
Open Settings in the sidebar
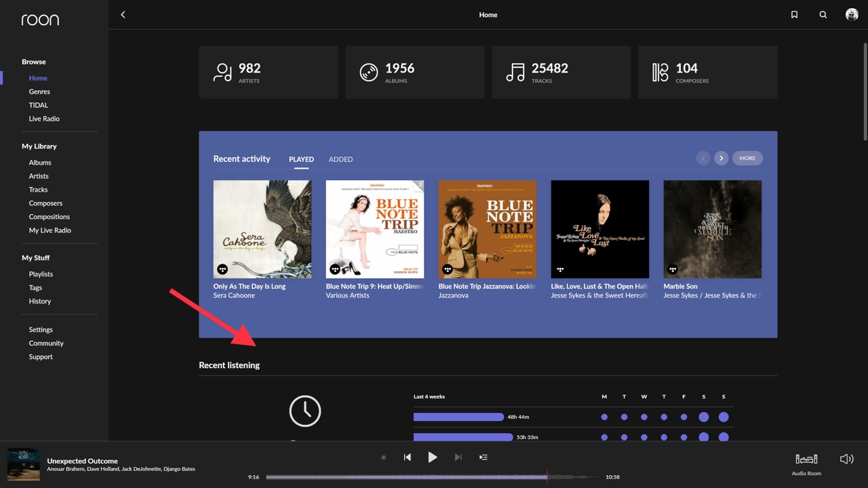[41, 329]
